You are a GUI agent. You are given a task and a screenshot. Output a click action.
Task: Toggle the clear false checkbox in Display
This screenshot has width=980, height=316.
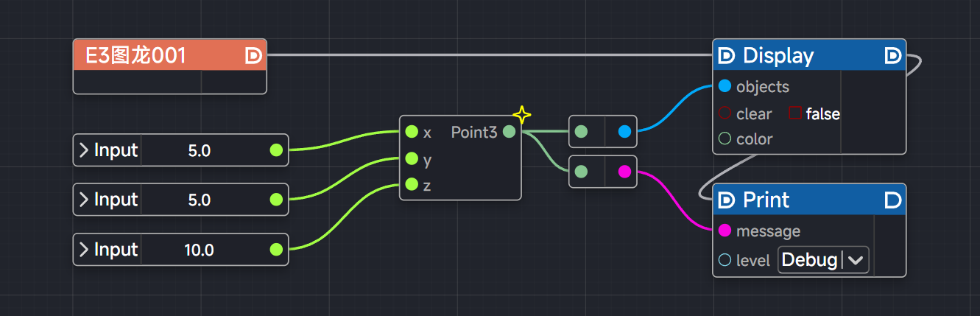point(795,113)
